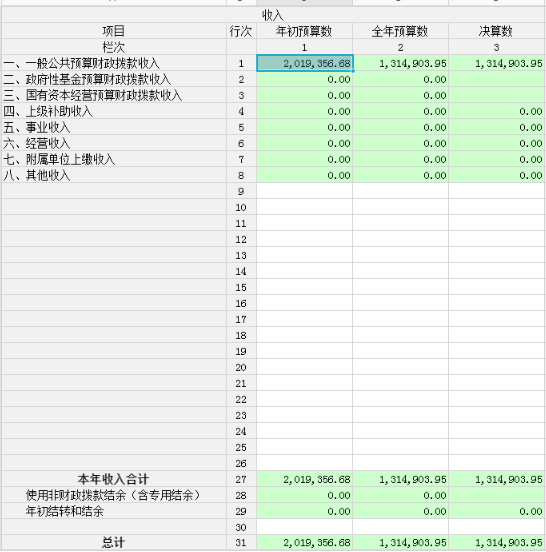Click 总计 决算数 total cell
The width and height of the screenshot is (546, 552).
pos(496,542)
